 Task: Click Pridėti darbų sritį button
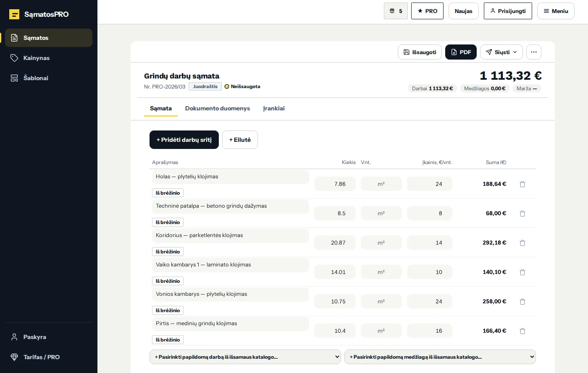coord(184,140)
